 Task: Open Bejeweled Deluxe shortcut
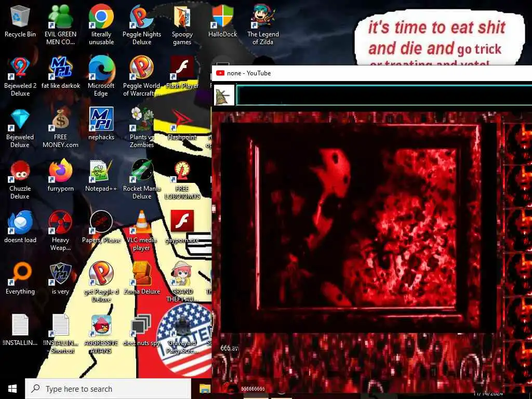pyautogui.click(x=20, y=129)
